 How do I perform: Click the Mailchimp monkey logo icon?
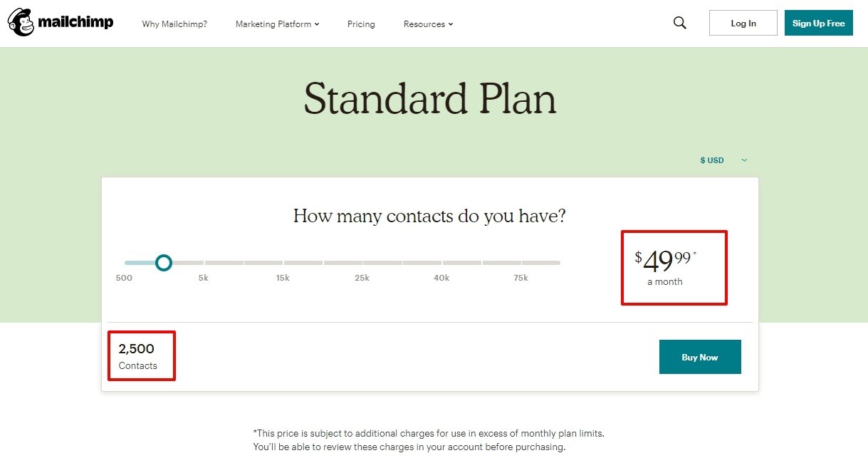click(21, 23)
